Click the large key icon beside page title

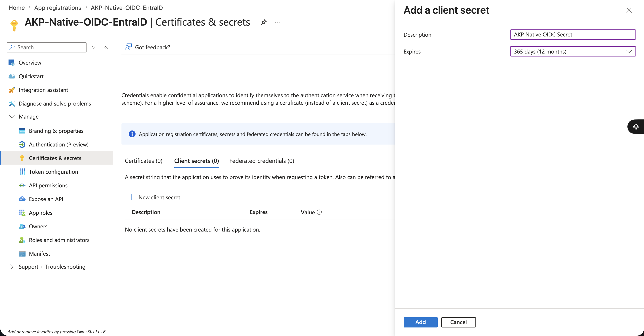click(x=14, y=25)
